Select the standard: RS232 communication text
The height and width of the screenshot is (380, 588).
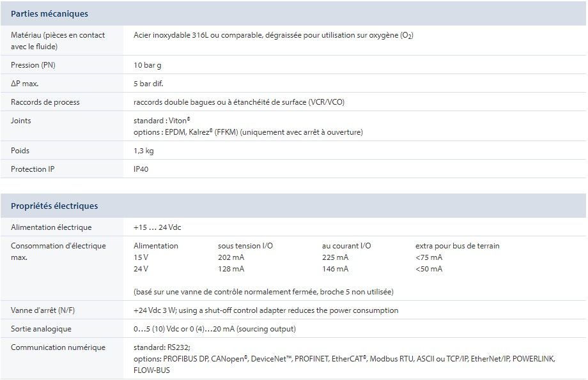click(x=162, y=347)
